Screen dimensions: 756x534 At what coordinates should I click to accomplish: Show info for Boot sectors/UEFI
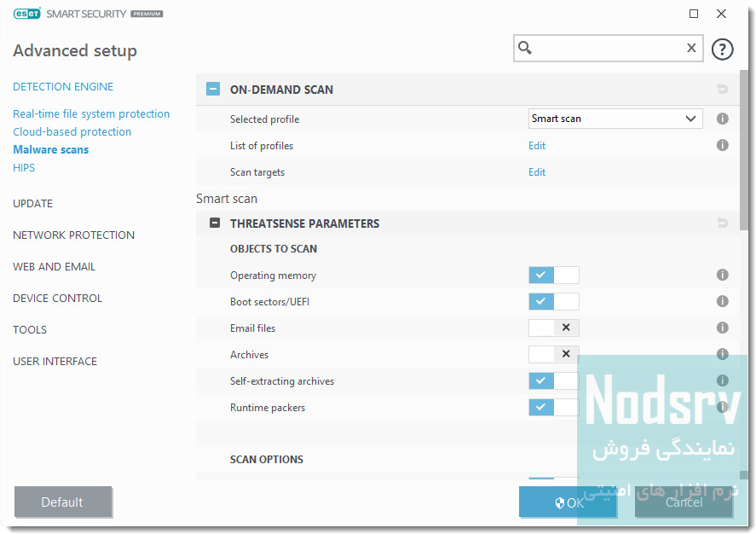pos(722,301)
